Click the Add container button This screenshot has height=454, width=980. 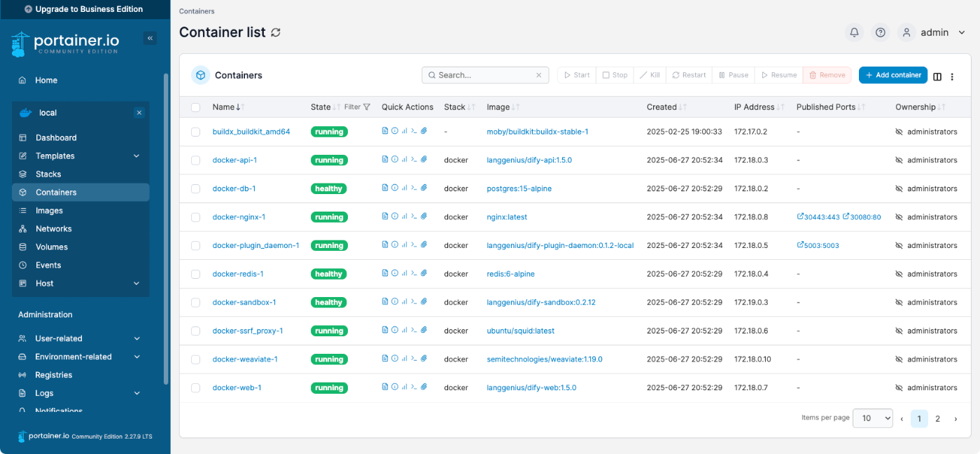coord(893,75)
